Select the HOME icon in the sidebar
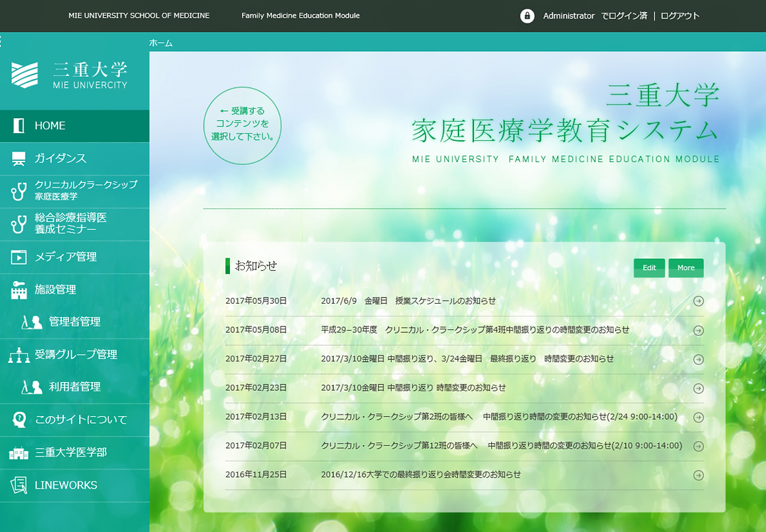This screenshot has height=532, width=766. [18, 125]
